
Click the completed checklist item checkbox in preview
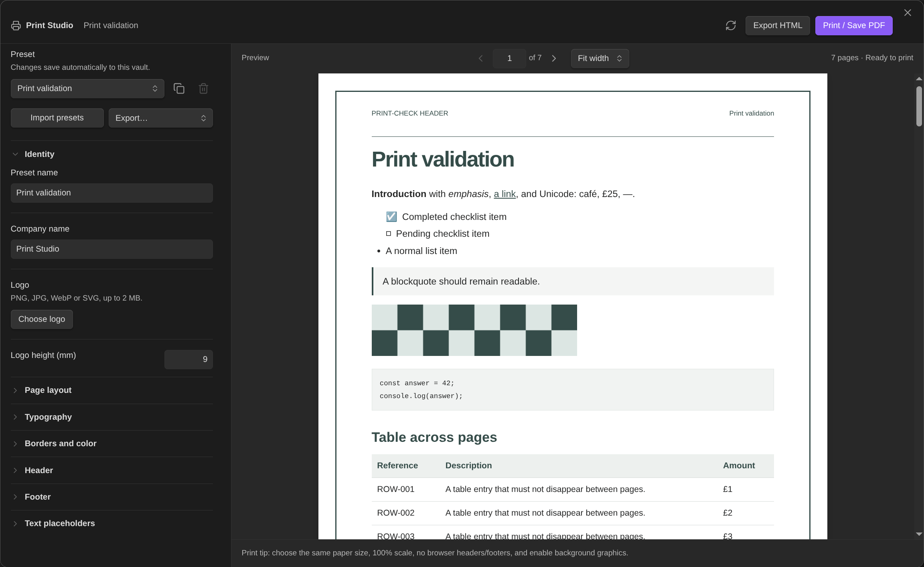coord(391,217)
